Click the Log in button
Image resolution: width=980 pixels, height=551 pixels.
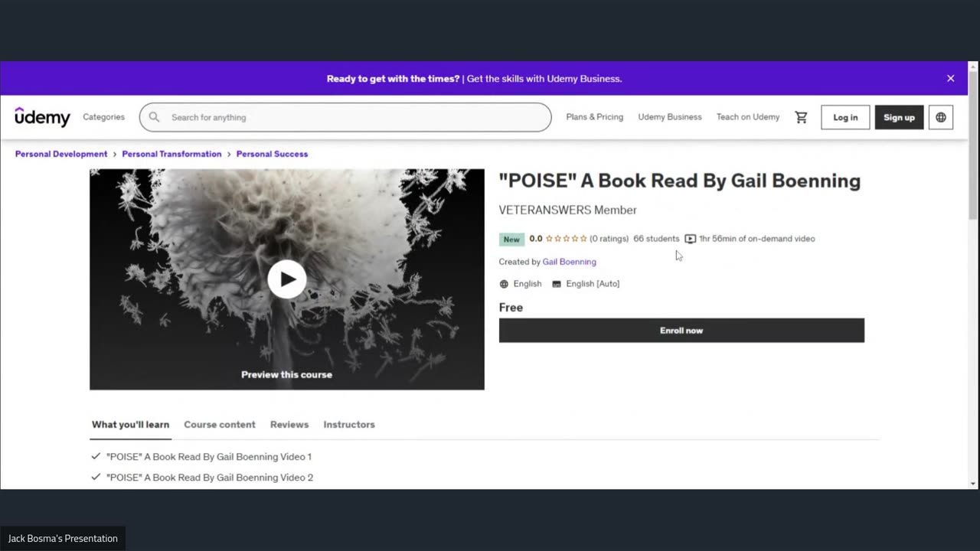point(845,117)
